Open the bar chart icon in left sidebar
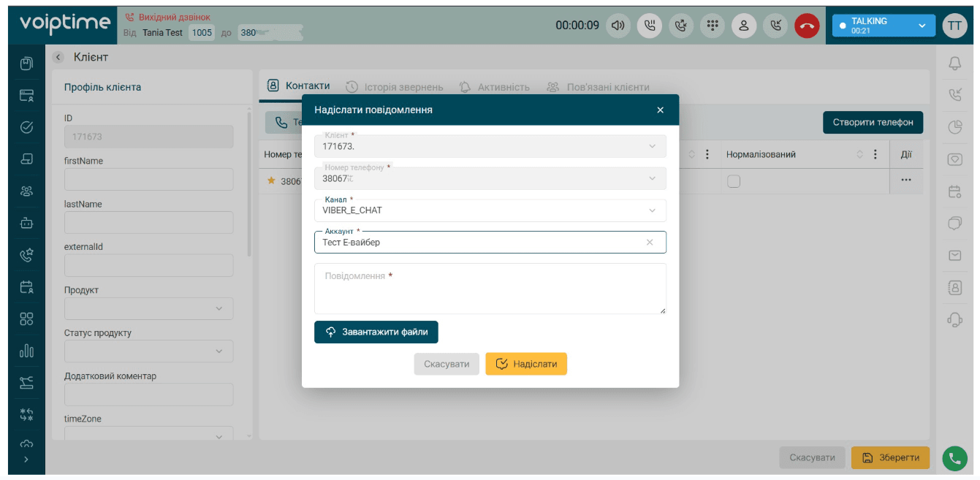The width and height of the screenshot is (980, 480). point(26,351)
